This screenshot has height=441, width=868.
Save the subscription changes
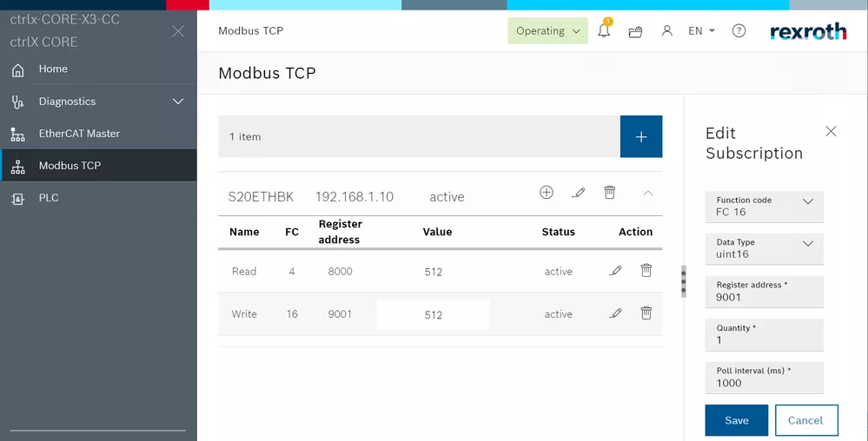pos(736,420)
